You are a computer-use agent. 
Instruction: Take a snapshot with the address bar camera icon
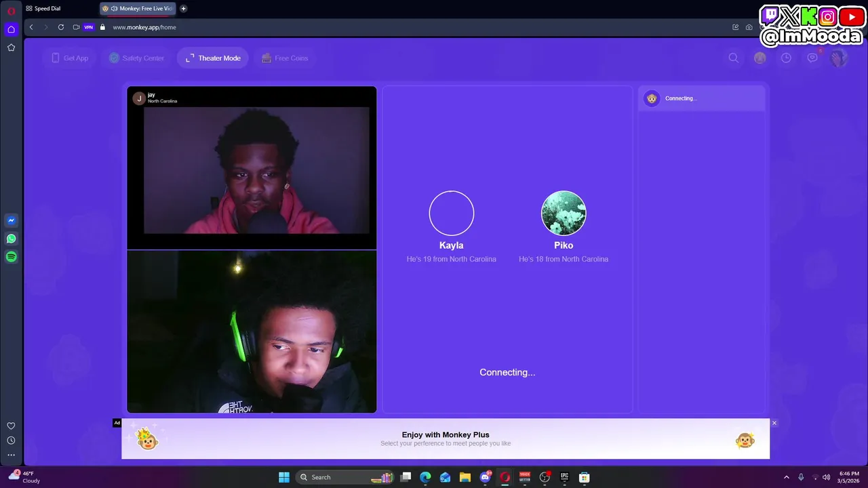pyautogui.click(x=749, y=27)
